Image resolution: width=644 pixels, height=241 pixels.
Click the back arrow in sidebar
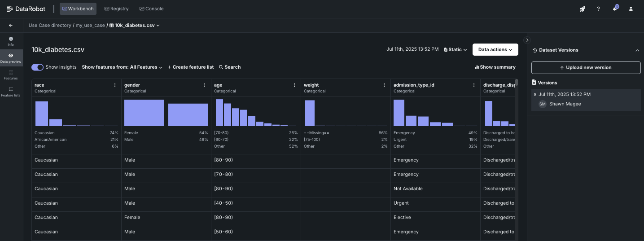click(x=11, y=26)
